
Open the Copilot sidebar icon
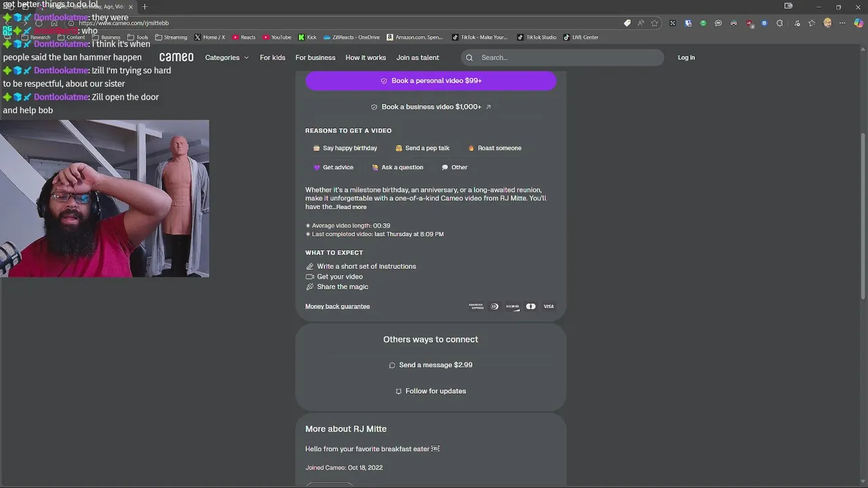[x=859, y=23]
